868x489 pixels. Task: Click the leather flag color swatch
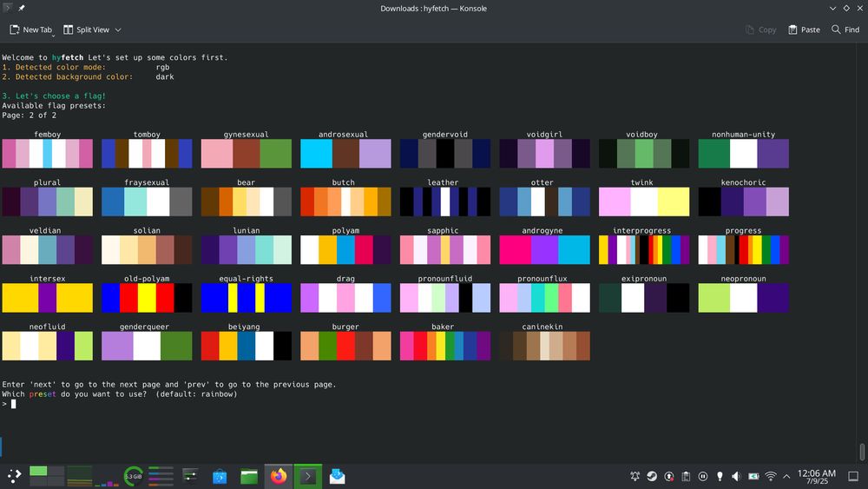tap(445, 202)
